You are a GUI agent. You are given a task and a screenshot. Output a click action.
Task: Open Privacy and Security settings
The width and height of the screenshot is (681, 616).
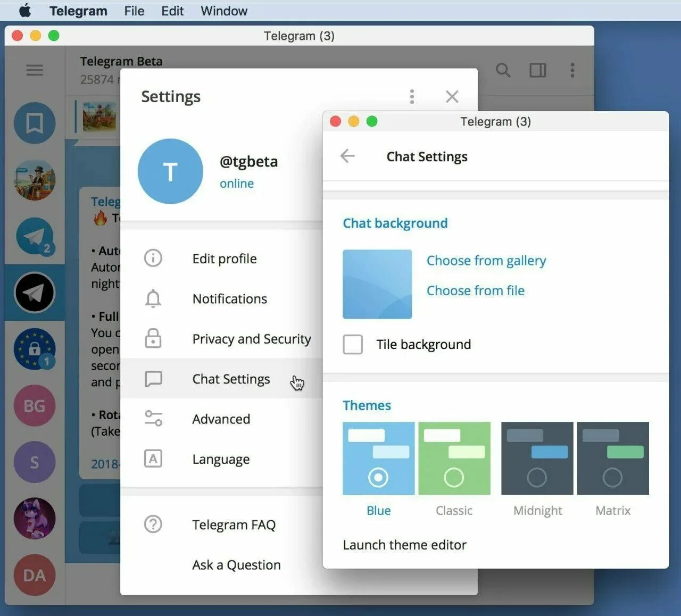pos(221,339)
